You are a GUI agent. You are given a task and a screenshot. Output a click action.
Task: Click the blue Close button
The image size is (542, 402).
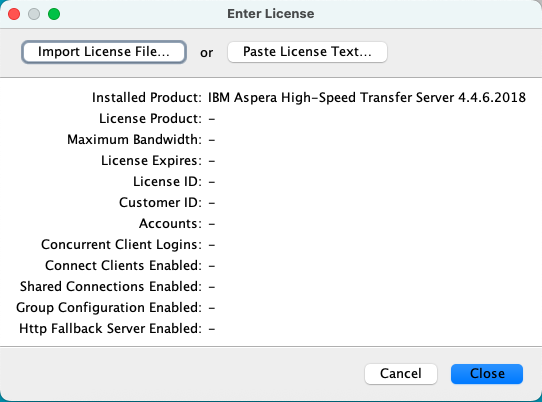[487, 374]
